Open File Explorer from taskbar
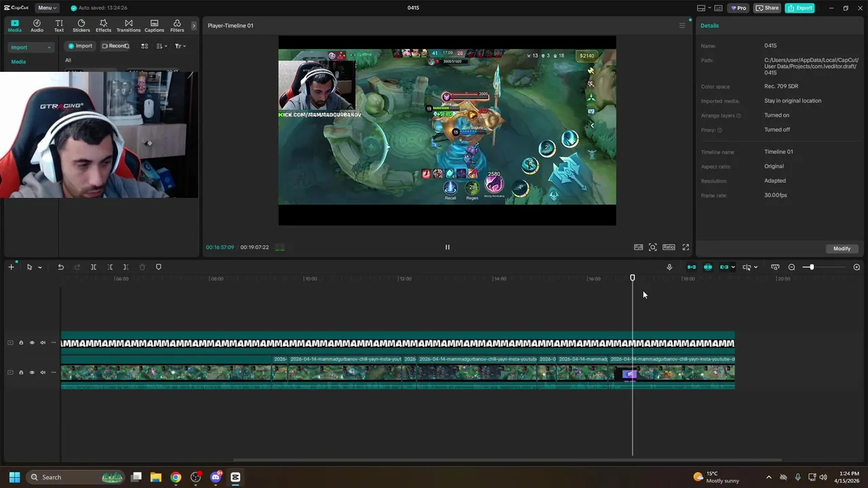 156,477
